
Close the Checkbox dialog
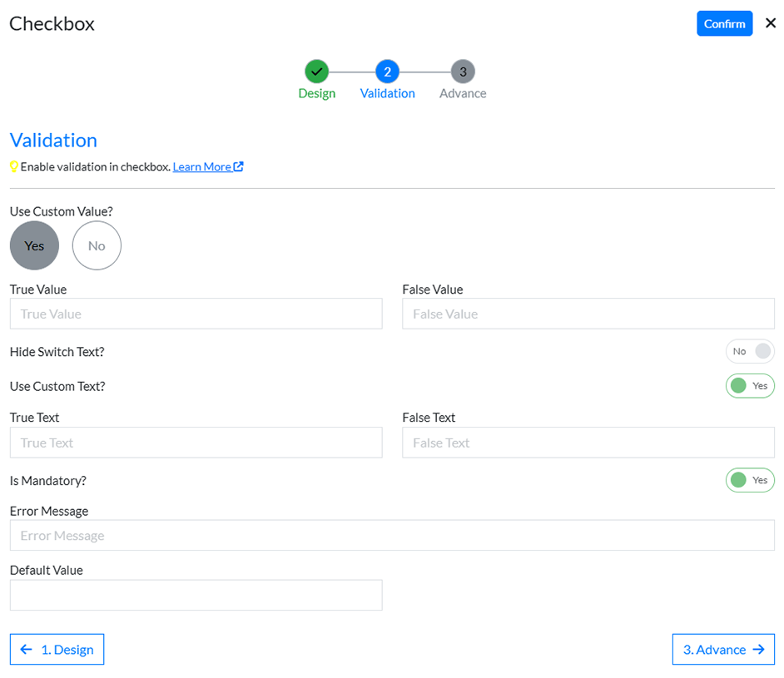770,23
